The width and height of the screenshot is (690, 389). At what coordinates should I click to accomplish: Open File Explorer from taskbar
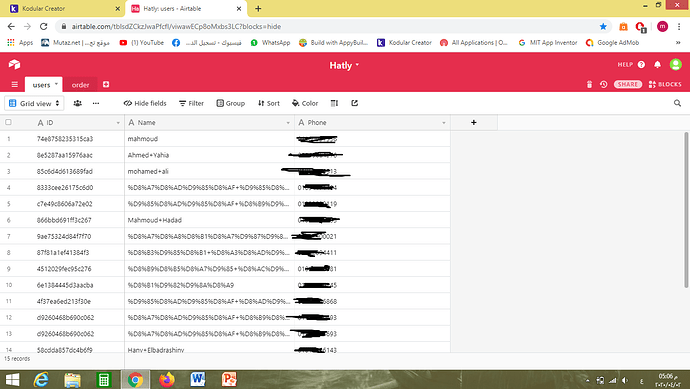[73, 379]
